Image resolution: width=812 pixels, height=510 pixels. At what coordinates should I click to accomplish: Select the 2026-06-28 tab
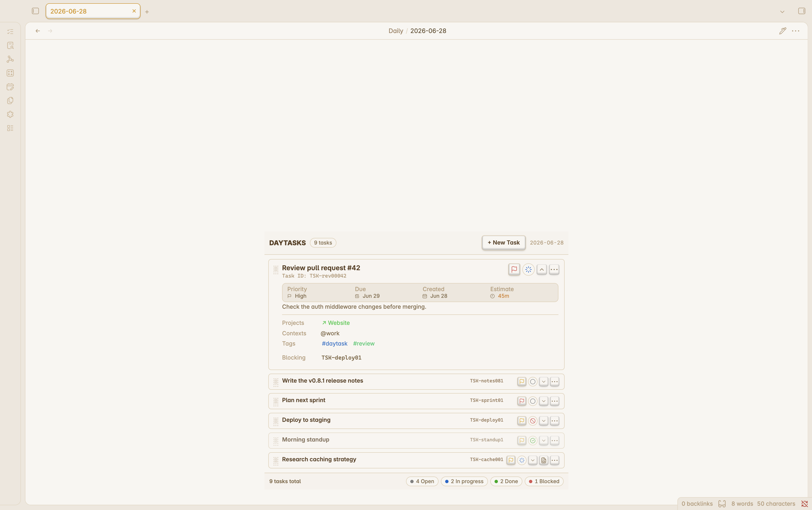point(93,11)
